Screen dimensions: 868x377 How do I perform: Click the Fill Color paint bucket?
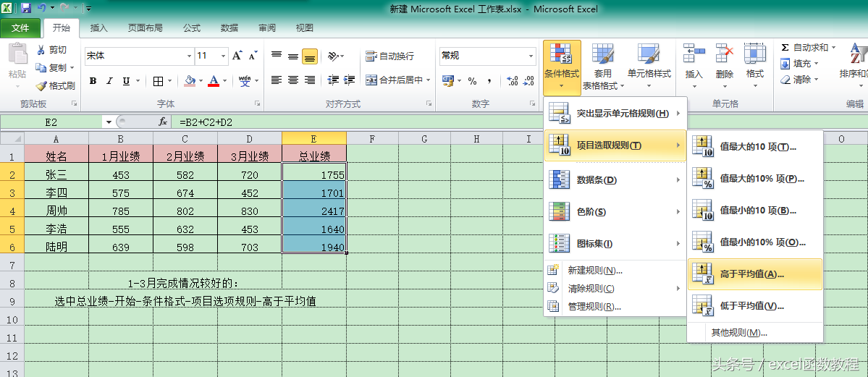[x=190, y=81]
